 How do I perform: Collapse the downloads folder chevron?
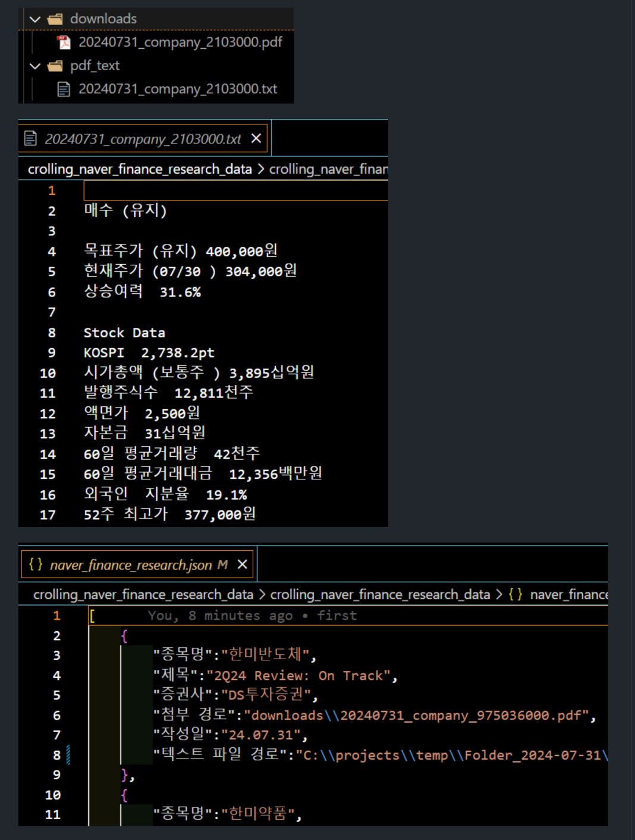(35, 19)
